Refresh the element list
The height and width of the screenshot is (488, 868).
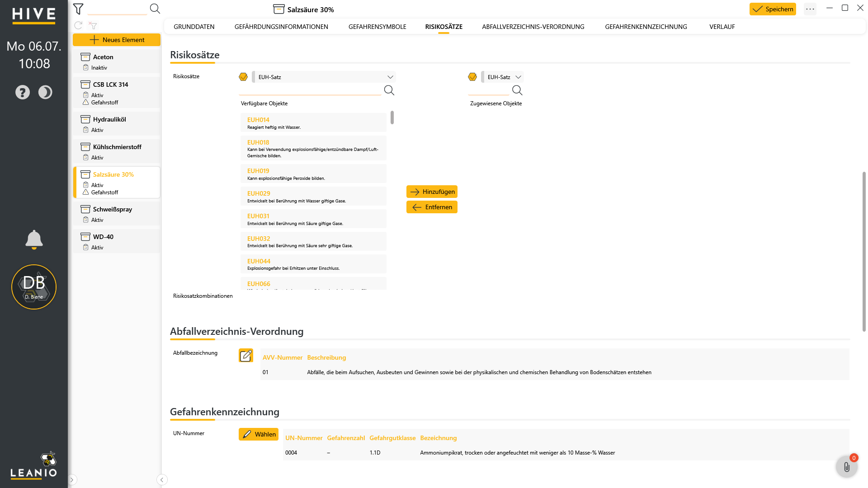point(78,26)
